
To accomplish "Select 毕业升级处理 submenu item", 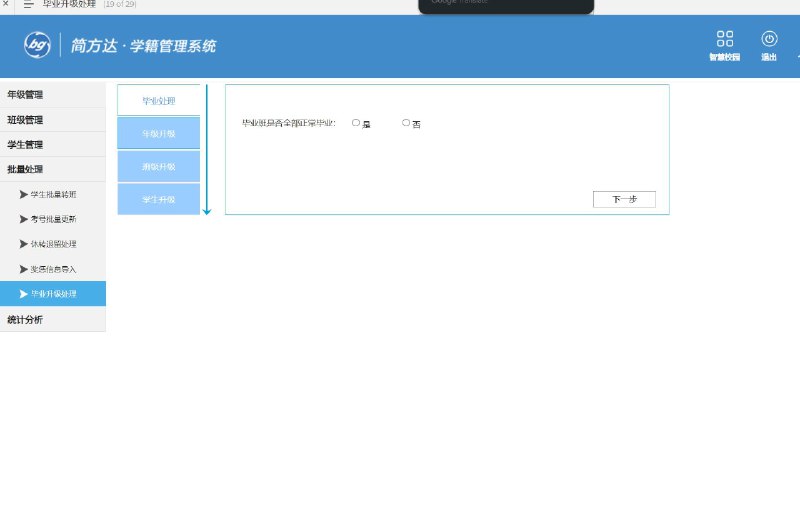I will click(53, 294).
